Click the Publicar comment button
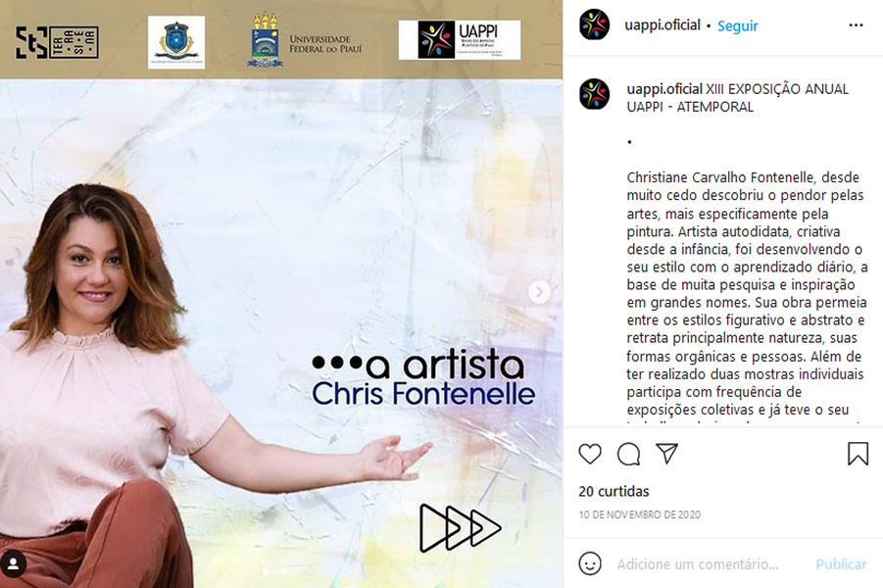This screenshot has height=588, width=883. click(841, 563)
